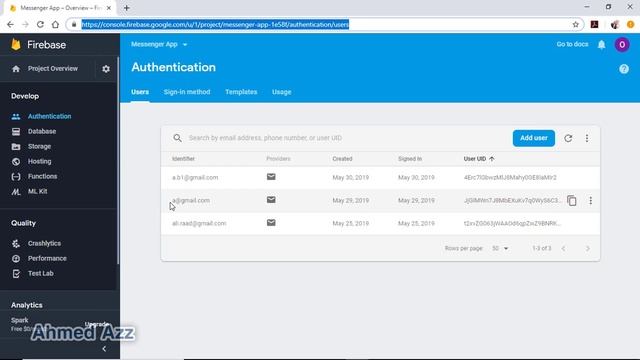Sort by Identifier column header

(183, 159)
